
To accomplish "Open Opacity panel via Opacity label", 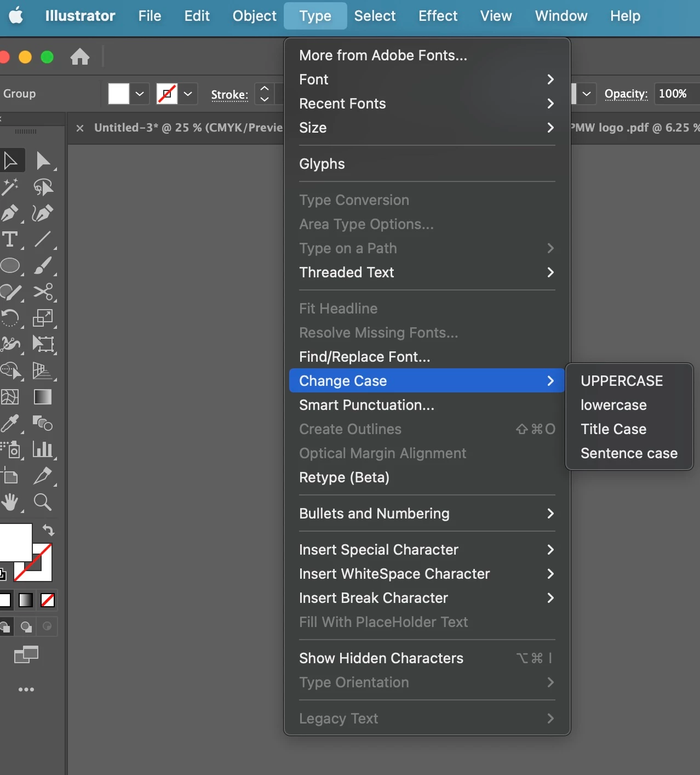I will coord(626,94).
